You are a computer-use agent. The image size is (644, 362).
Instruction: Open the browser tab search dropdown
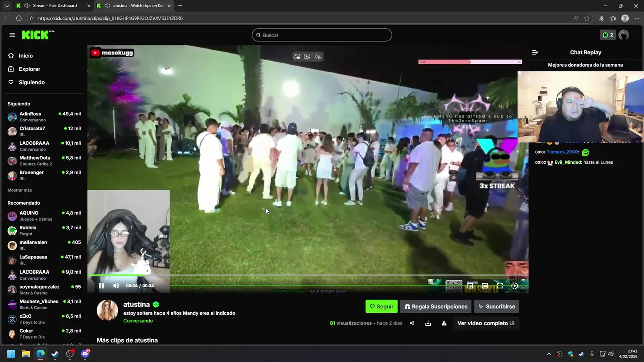tap(7, 6)
